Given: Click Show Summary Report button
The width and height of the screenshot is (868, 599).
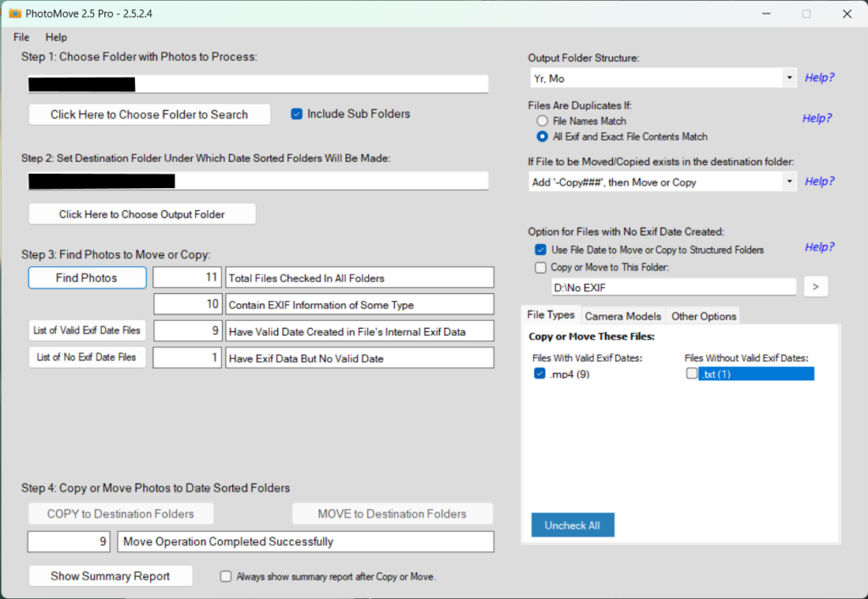Looking at the screenshot, I should pyautogui.click(x=110, y=576).
